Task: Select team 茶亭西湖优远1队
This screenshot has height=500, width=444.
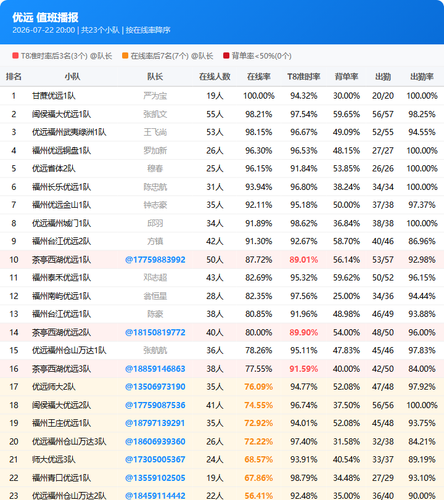Action: click(61, 260)
